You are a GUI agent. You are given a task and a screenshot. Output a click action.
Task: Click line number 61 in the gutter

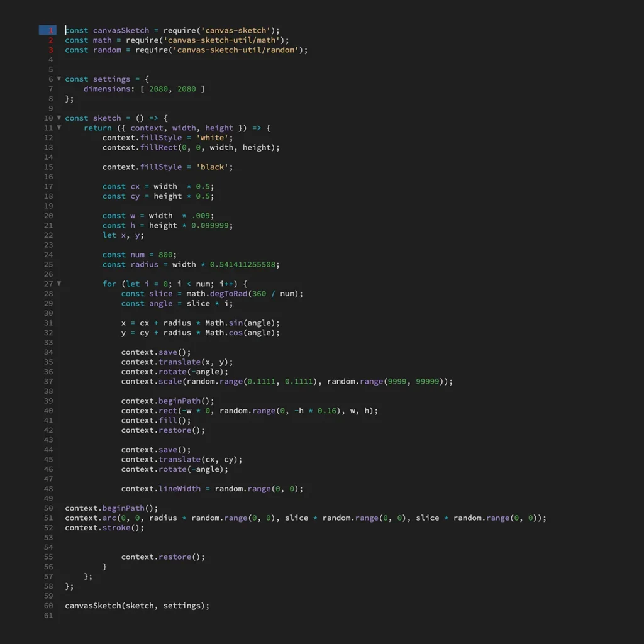pos(48,616)
